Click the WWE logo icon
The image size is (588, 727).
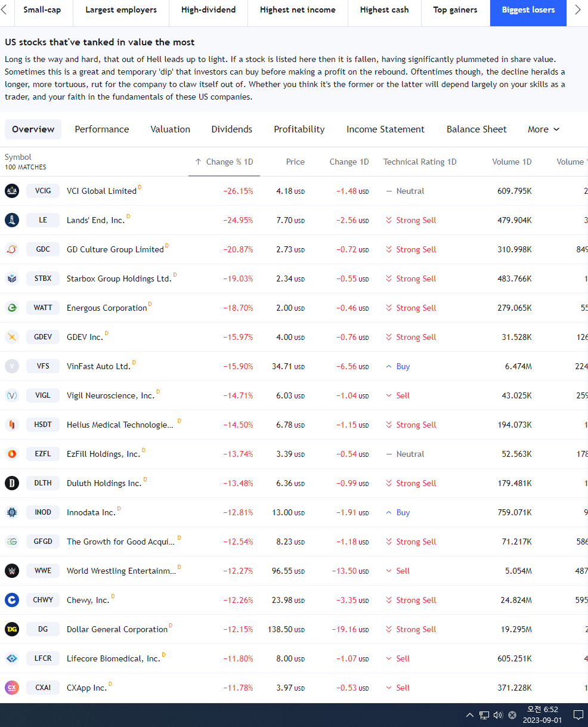[x=12, y=571]
